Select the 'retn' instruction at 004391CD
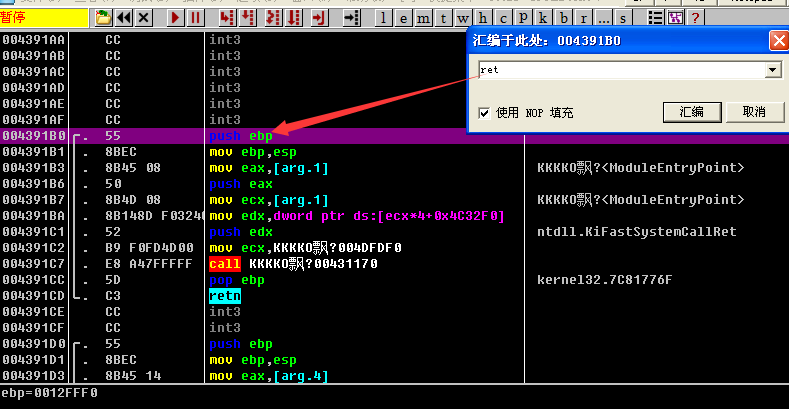 [225, 296]
